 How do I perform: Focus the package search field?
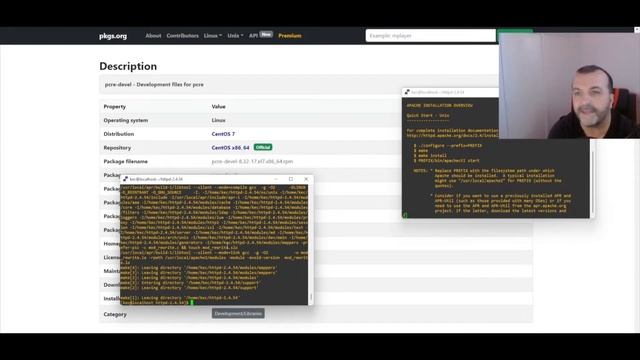click(431, 36)
